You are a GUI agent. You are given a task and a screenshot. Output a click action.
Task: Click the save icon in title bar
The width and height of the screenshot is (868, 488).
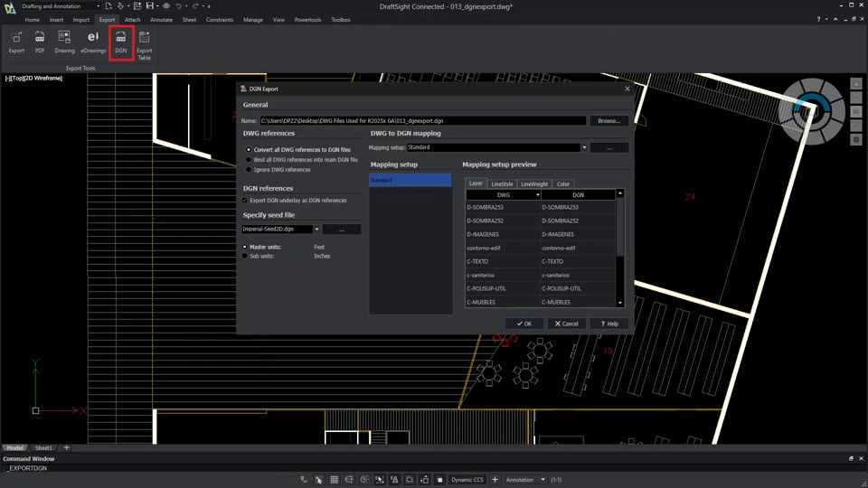(149, 6)
